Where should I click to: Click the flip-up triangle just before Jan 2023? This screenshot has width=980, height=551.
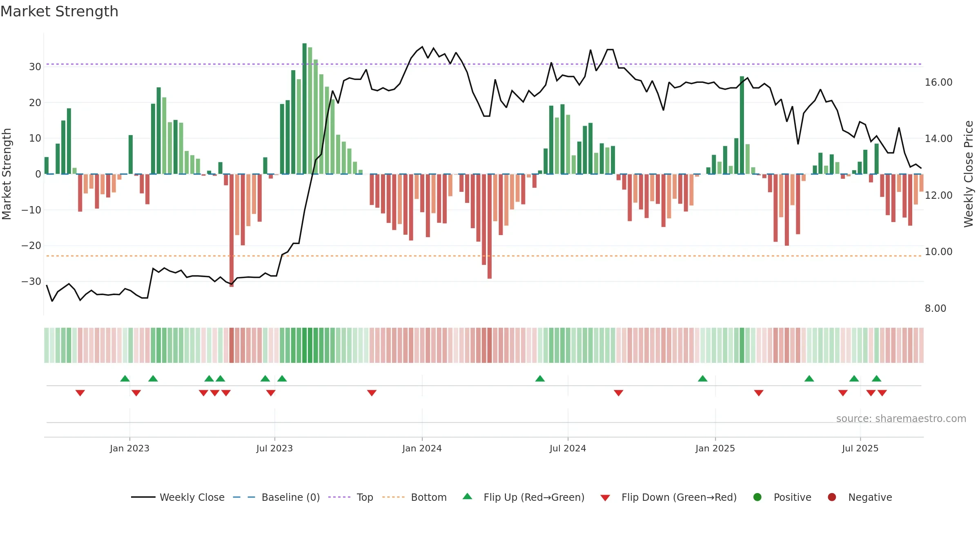[x=125, y=378]
